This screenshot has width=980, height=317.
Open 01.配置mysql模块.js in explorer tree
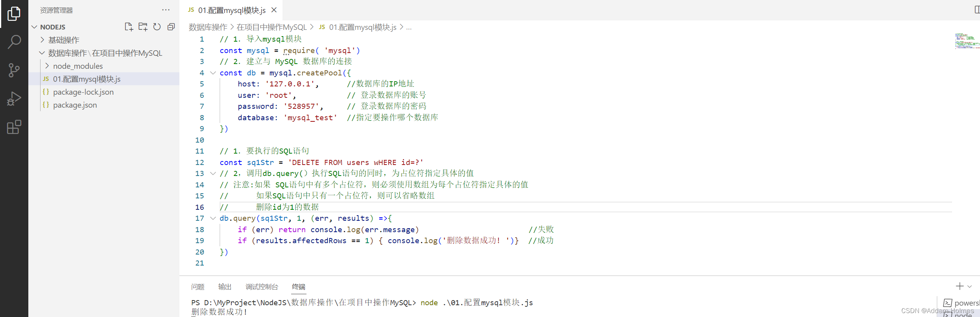coord(104,79)
